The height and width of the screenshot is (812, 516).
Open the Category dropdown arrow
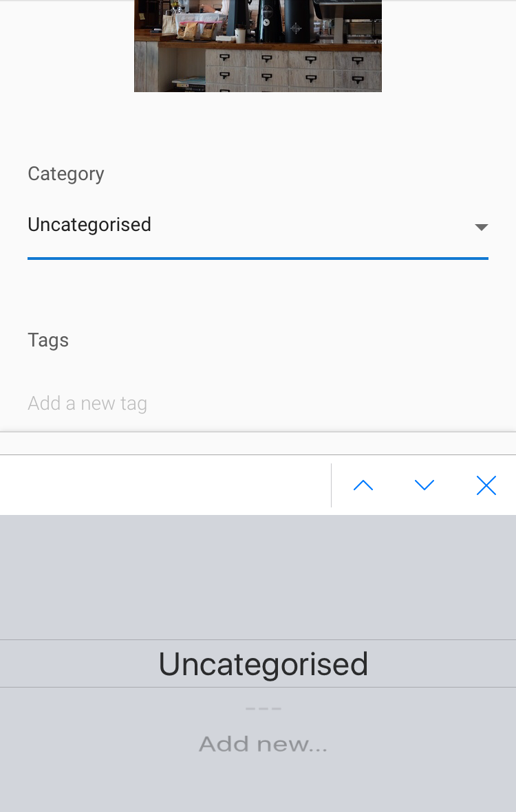(x=482, y=228)
